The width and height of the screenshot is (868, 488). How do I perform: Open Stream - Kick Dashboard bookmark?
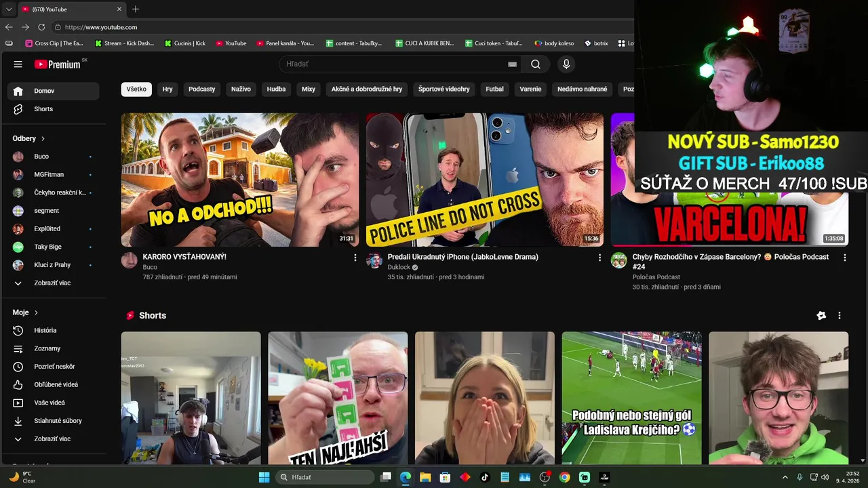(x=124, y=43)
